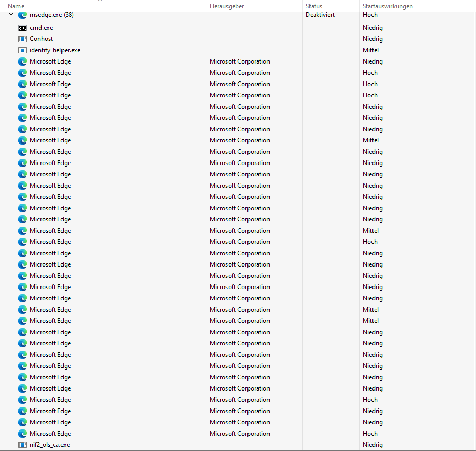Click the Deaktiviert status of msedge.exe
Viewport: 476px width, 451px height.
(320, 15)
